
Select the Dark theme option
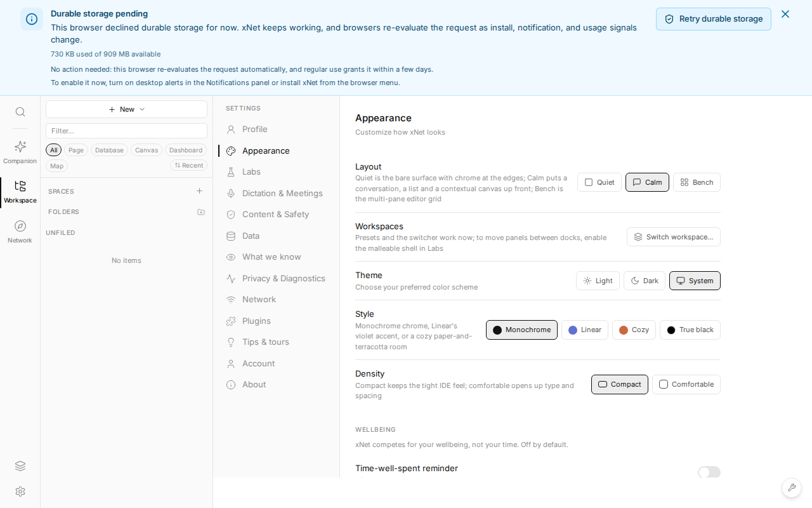[x=645, y=281]
